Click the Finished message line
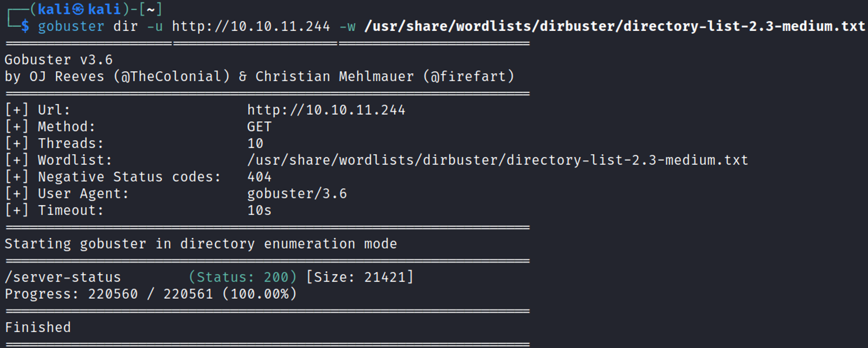Viewport: 868px width, 348px height. pyautogui.click(x=38, y=328)
